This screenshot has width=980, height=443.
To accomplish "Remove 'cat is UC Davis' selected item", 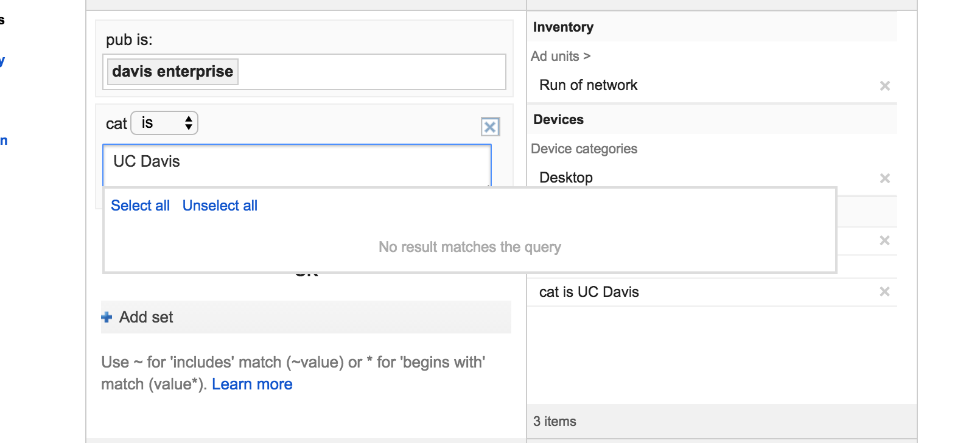I will (x=884, y=291).
